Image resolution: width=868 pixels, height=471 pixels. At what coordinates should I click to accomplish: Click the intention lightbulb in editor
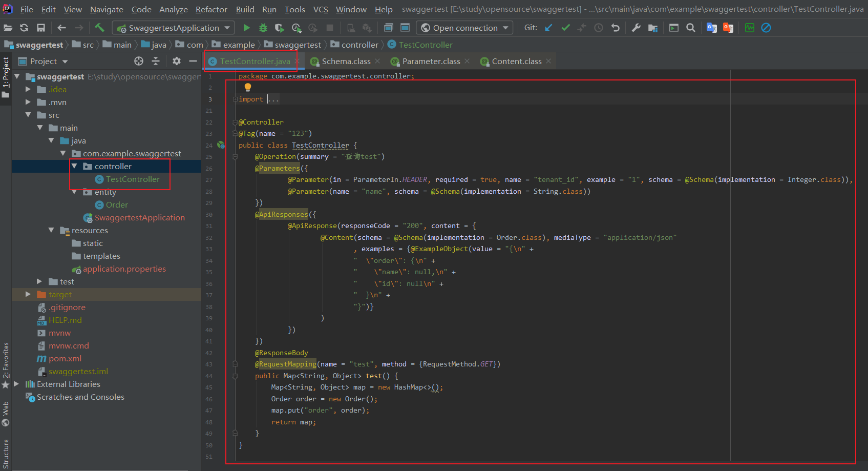tap(248, 88)
